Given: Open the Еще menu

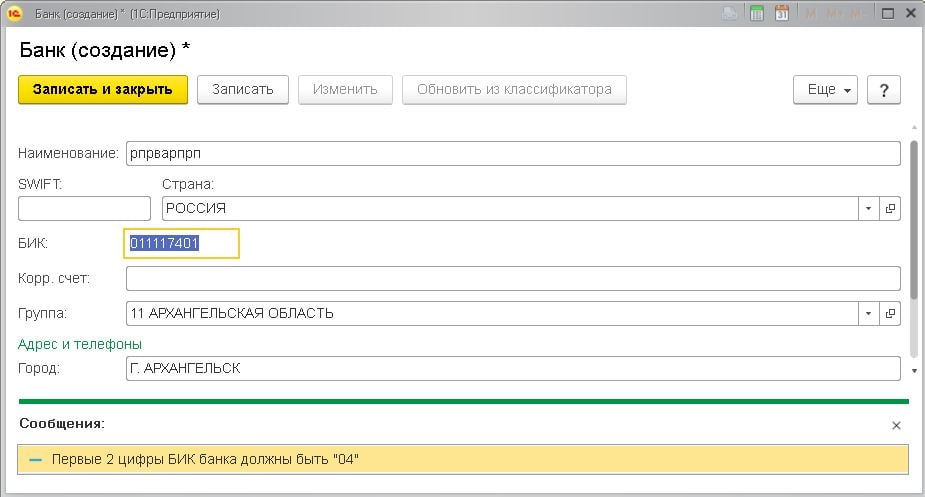Looking at the screenshot, I should tap(825, 89).
